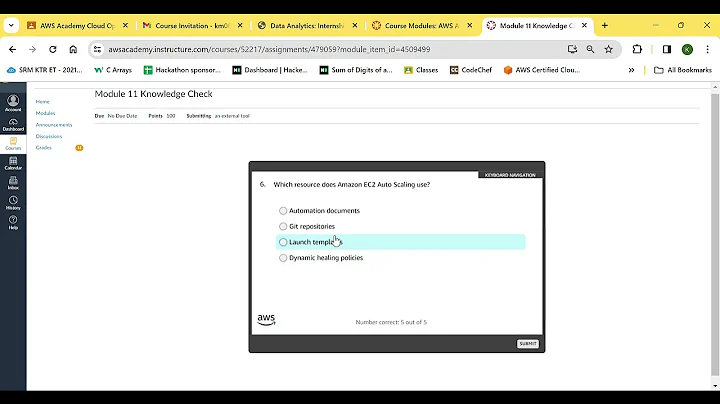Click the scrollbar down arrow
The width and height of the screenshot is (720, 404).
tap(715, 386)
